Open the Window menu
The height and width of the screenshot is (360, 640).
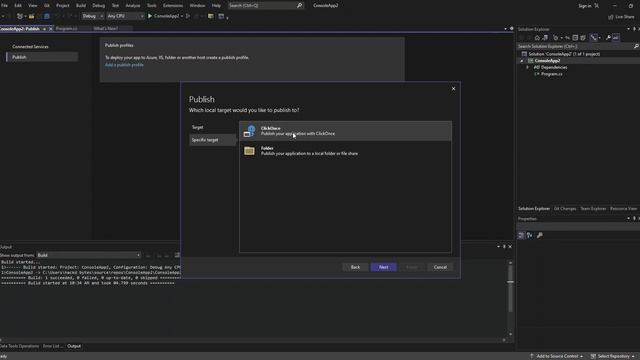pyautogui.click(x=198, y=6)
